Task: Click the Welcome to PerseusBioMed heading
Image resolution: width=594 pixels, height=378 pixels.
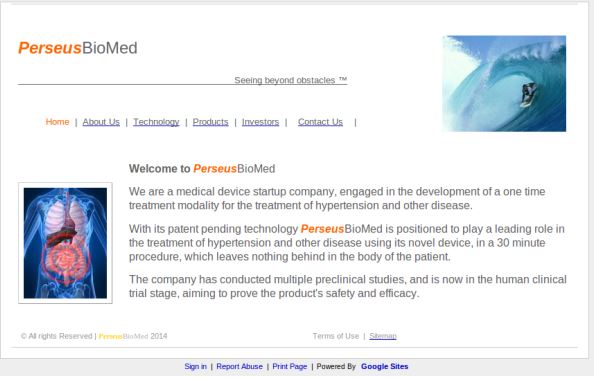Action: click(x=202, y=169)
